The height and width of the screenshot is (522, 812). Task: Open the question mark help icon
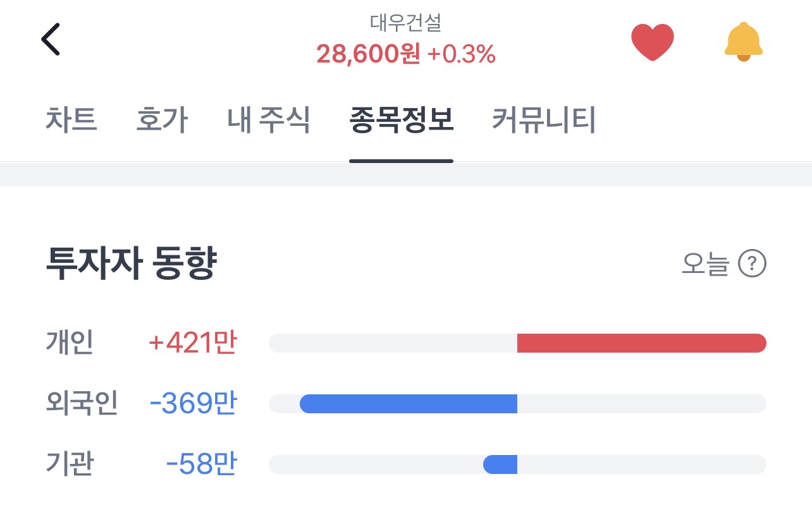tap(752, 264)
